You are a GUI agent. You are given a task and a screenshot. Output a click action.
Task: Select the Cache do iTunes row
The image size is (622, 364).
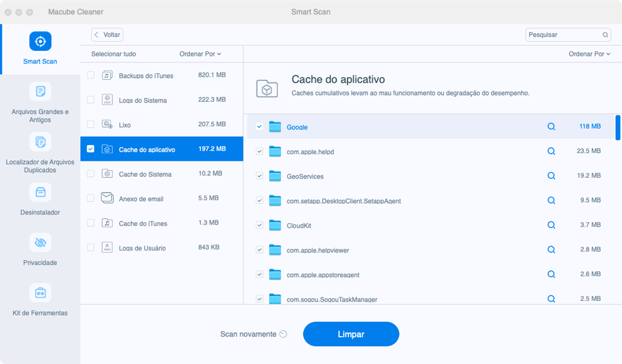(162, 223)
